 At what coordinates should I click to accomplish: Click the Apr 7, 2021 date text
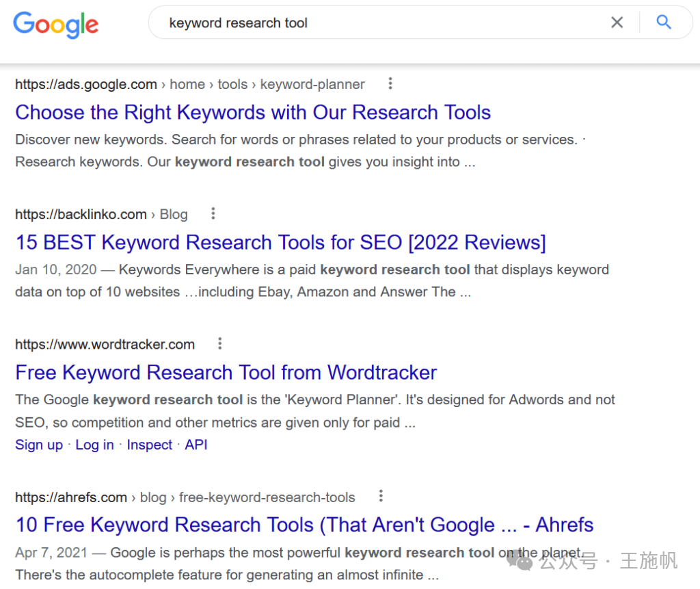pos(51,553)
